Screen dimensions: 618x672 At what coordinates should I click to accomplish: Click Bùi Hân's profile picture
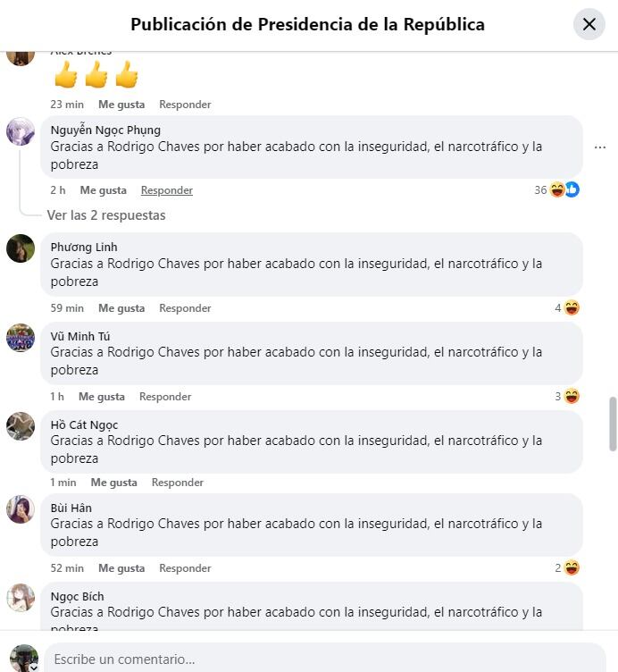coord(21,509)
